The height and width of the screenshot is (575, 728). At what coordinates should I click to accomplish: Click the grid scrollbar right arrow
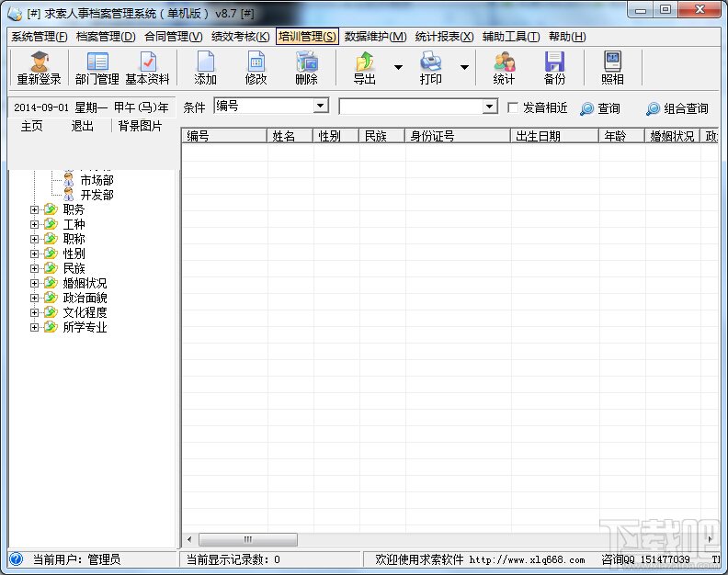[x=710, y=539]
